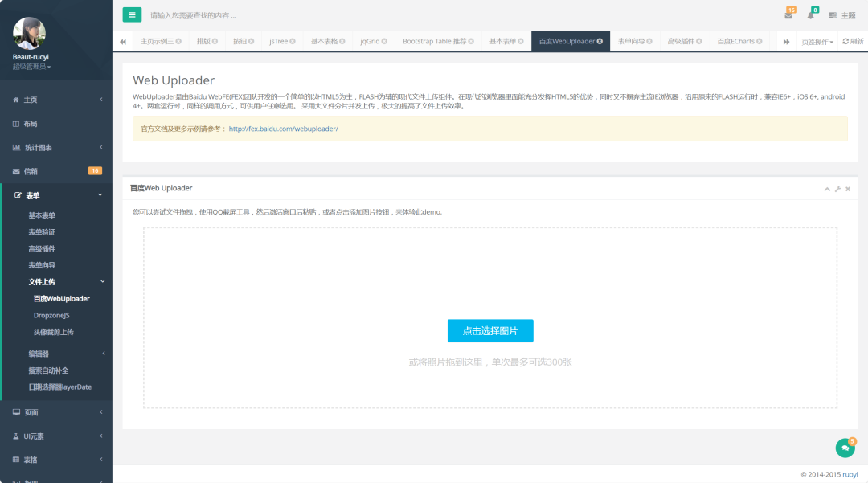Open 表单验证 in sidebar
The height and width of the screenshot is (483, 868).
tap(42, 231)
